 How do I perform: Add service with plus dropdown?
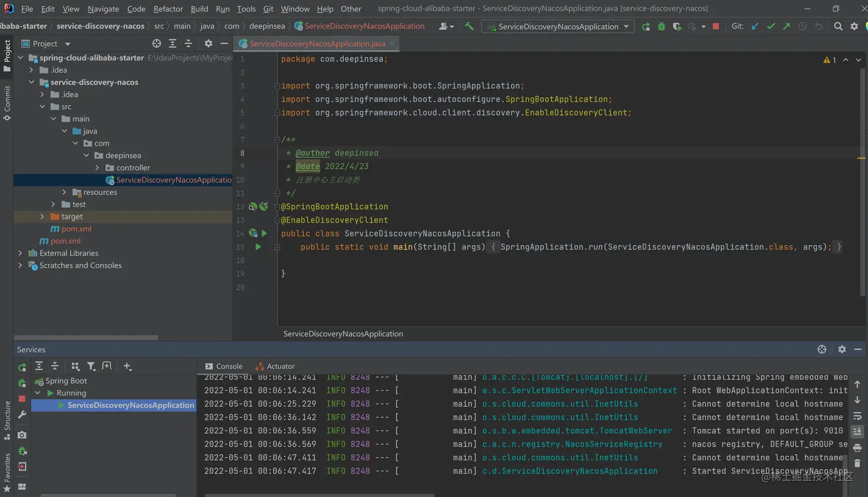[127, 366]
